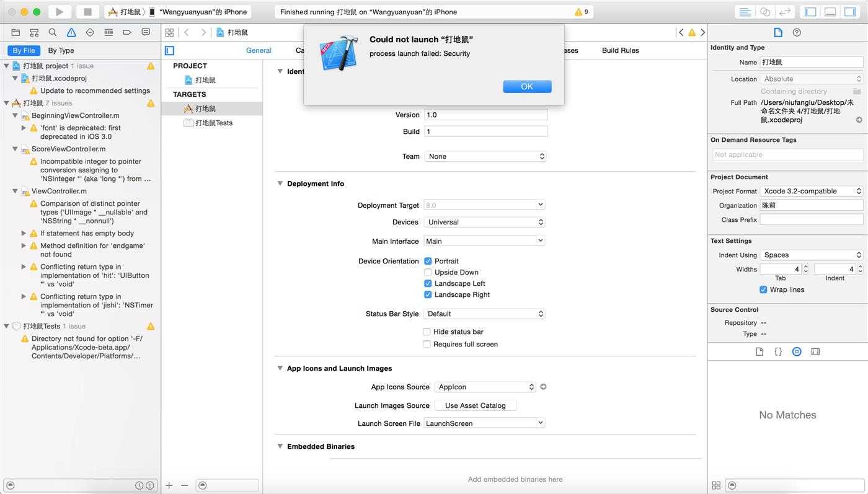Click the Stop button in toolbar
Viewport: 868px width, 494px height.
coord(87,12)
